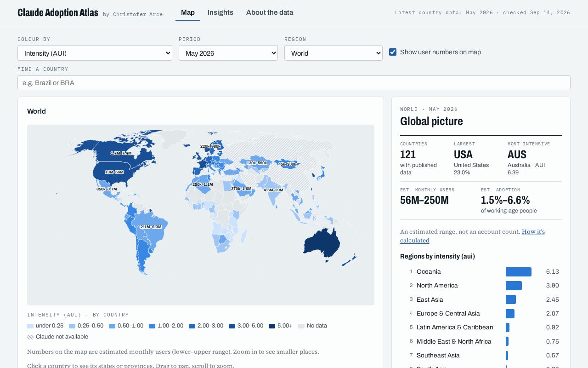Click the 250k–1.1M label in North Africa
This screenshot has height=368, width=588.
[203, 184]
